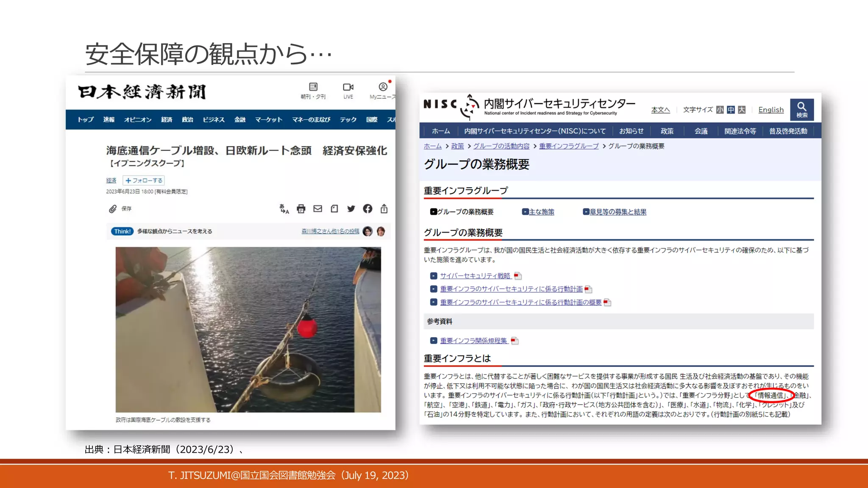Click the Nikkei 日本経済新聞 masthead logo
The image size is (868, 488).
[x=142, y=92]
